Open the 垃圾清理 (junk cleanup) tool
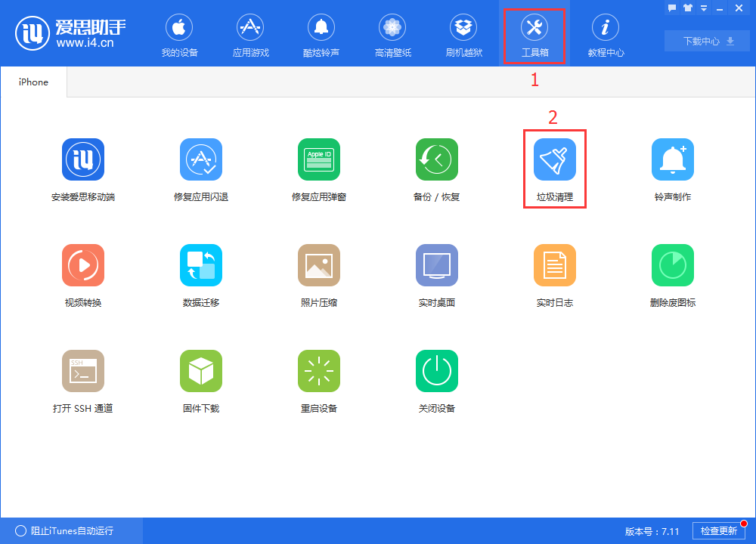756x544 pixels. (554, 168)
